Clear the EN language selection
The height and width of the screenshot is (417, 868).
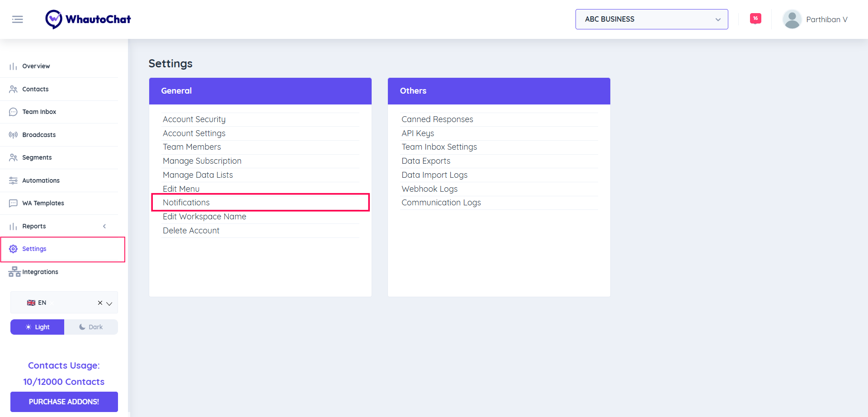pyautogui.click(x=100, y=303)
